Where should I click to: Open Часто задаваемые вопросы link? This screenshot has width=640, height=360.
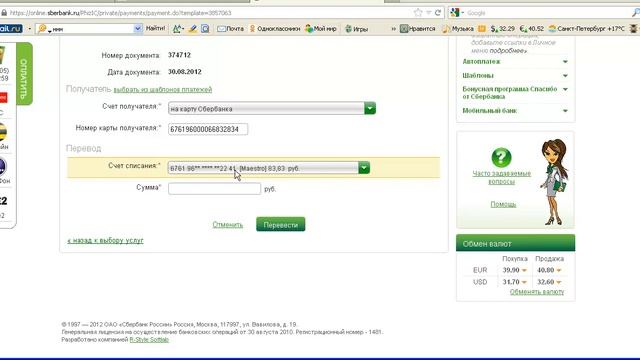point(502,178)
